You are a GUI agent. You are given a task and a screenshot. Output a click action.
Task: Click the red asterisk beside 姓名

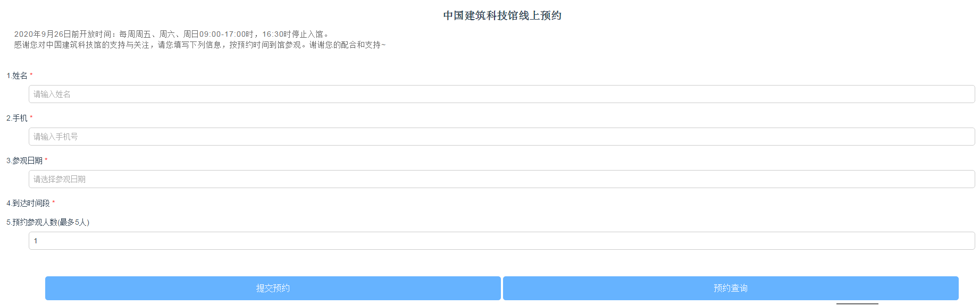(31, 75)
